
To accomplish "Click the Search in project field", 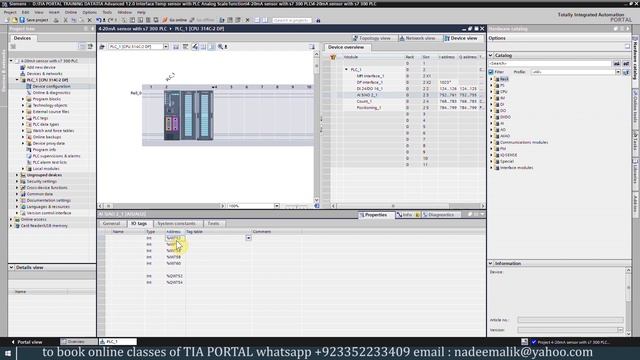I will [x=292, y=20].
